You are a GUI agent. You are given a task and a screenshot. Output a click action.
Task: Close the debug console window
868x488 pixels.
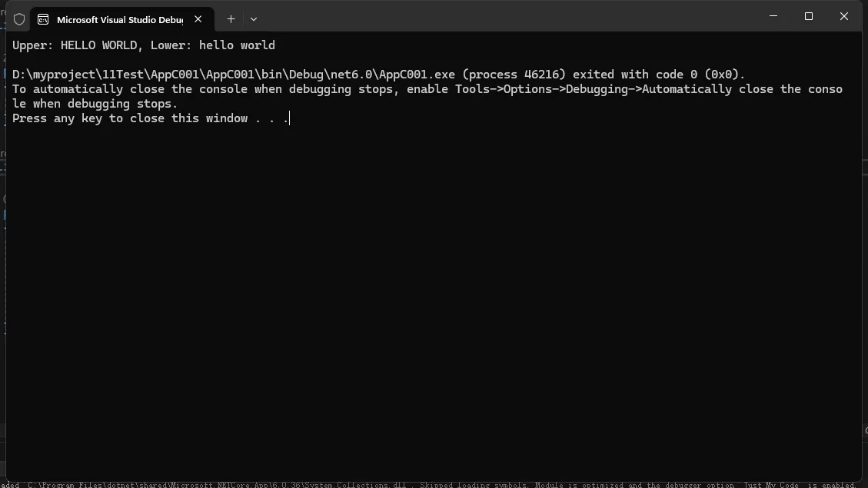click(843, 16)
